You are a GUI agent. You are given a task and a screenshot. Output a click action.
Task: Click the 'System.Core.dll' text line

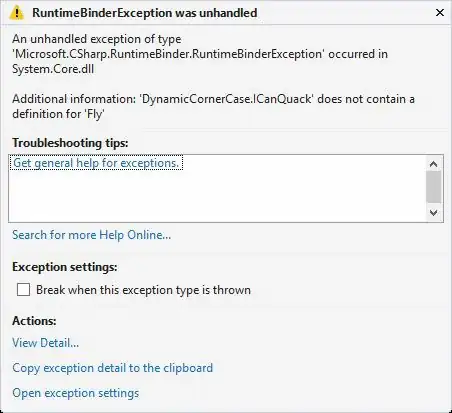click(x=53, y=69)
